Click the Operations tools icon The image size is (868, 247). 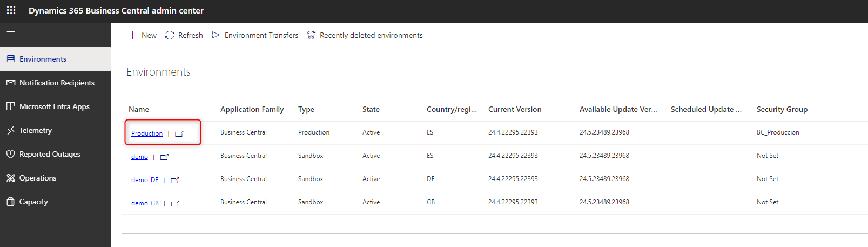[11, 178]
